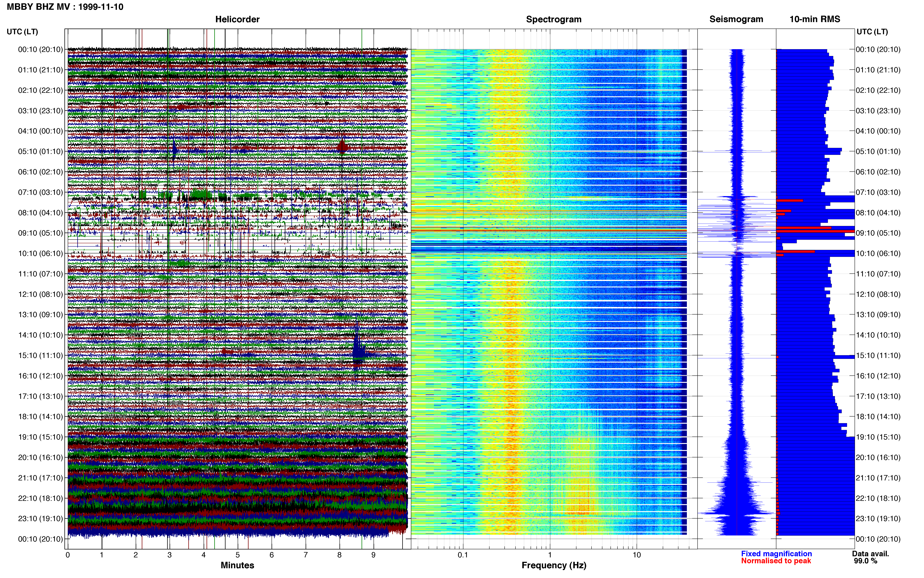Click the 'Normalised to peak' legend text
Viewport: 924px width, 578px height.
point(776,561)
